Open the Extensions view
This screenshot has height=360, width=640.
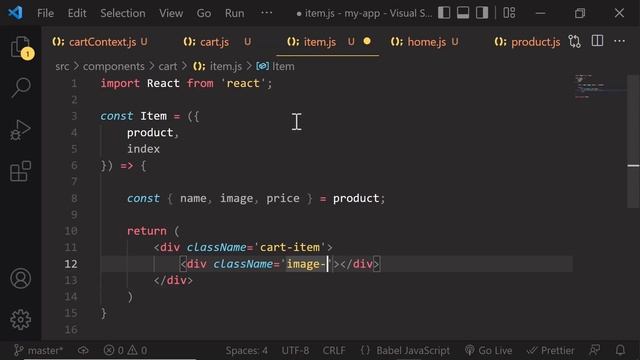point(20,171)
